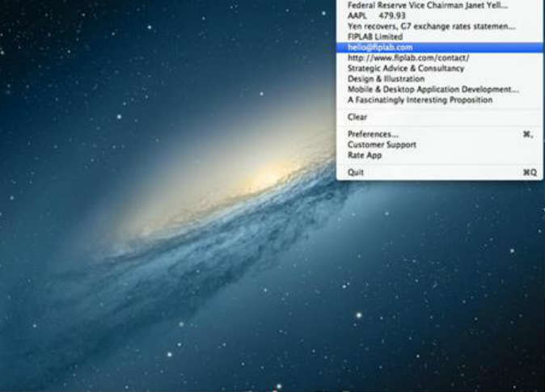The height and width of the screenshot is (392, 545).
Task: Click the dark starfield in the top-left desktop corner
Action: pos(32,32)
